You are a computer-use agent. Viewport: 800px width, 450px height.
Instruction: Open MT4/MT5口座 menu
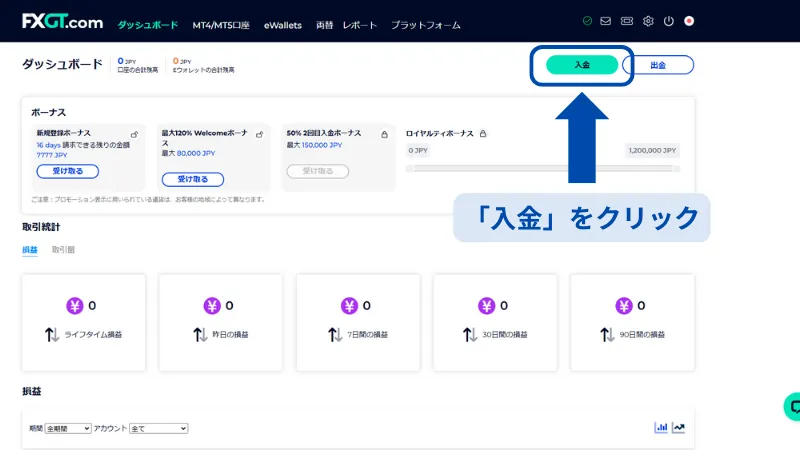click(x=221, y=25)
